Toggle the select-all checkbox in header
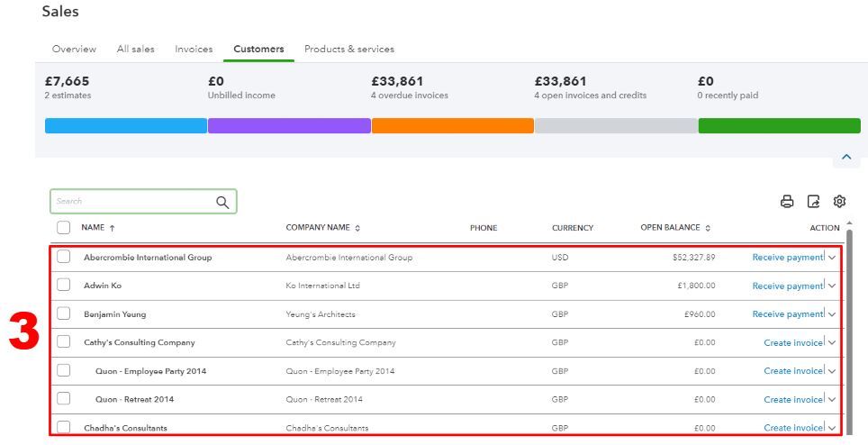868x445 pixels. pos(64,228)
